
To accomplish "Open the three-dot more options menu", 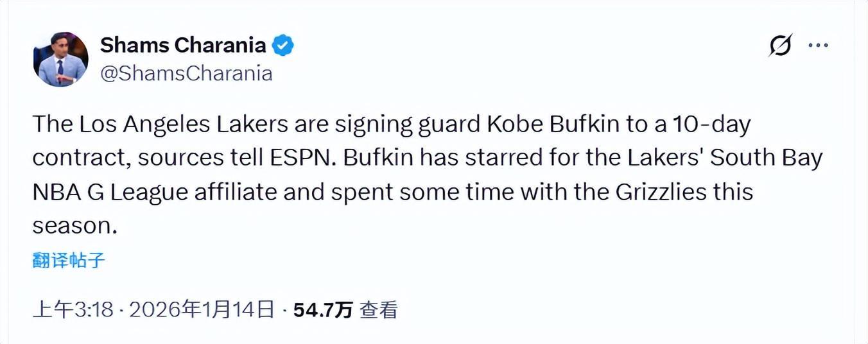I will pos(818,46).
